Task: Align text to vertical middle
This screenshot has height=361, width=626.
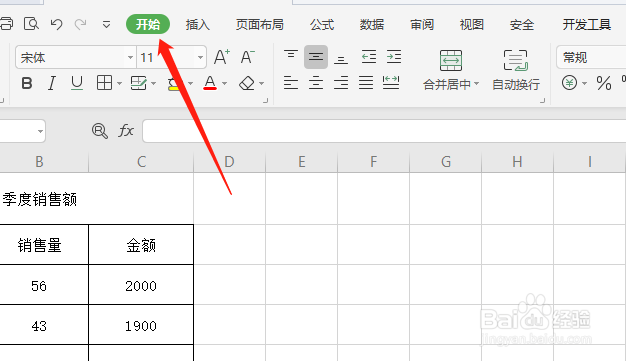Action: [316, 57]
